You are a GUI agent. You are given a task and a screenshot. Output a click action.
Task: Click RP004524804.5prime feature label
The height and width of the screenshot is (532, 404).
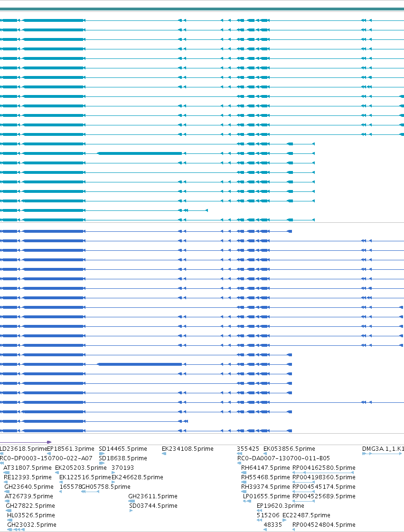point(324,524)
